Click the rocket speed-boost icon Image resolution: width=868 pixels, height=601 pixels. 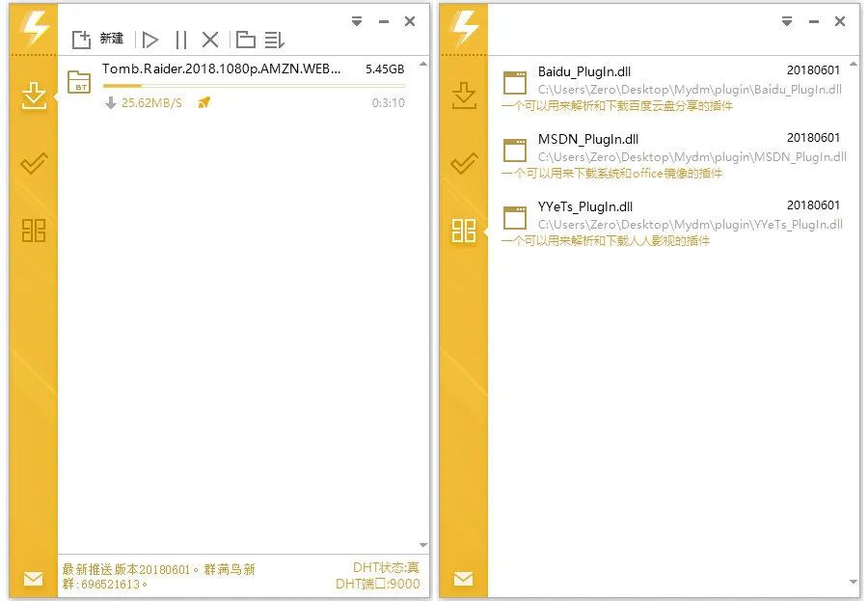(x=203, y=103)
